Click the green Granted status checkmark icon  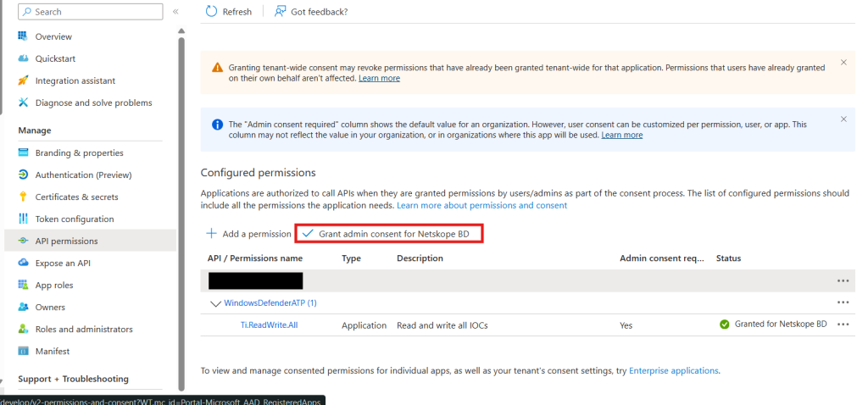[724, 325]
